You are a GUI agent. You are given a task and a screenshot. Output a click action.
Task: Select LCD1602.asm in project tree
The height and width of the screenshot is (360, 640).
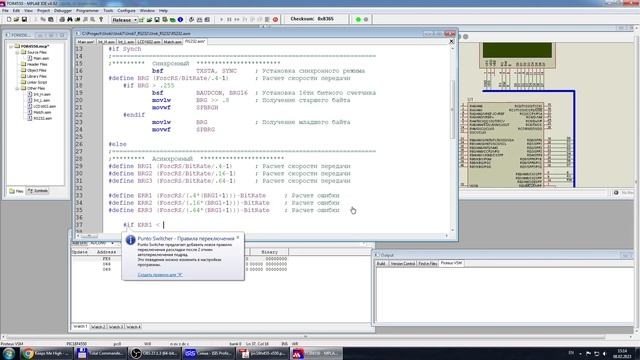pos(44,106)
